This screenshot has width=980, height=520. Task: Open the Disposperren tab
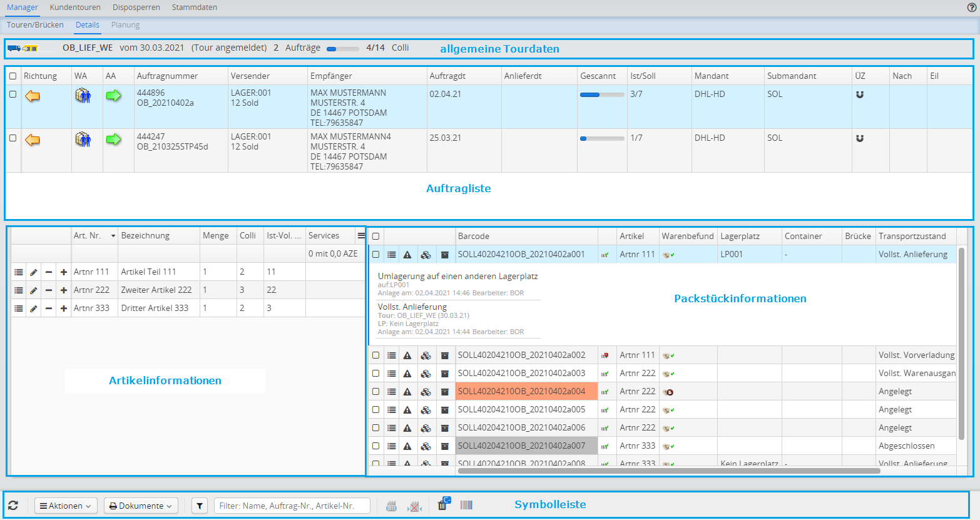(136, 8)
